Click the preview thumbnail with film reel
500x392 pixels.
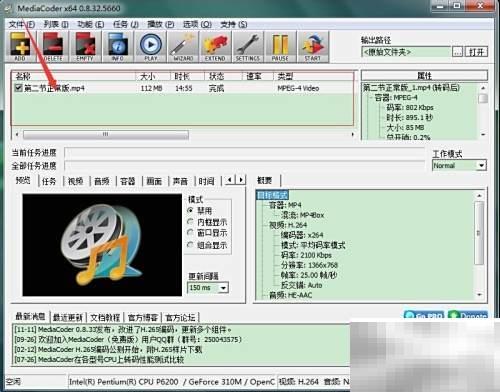102,245
